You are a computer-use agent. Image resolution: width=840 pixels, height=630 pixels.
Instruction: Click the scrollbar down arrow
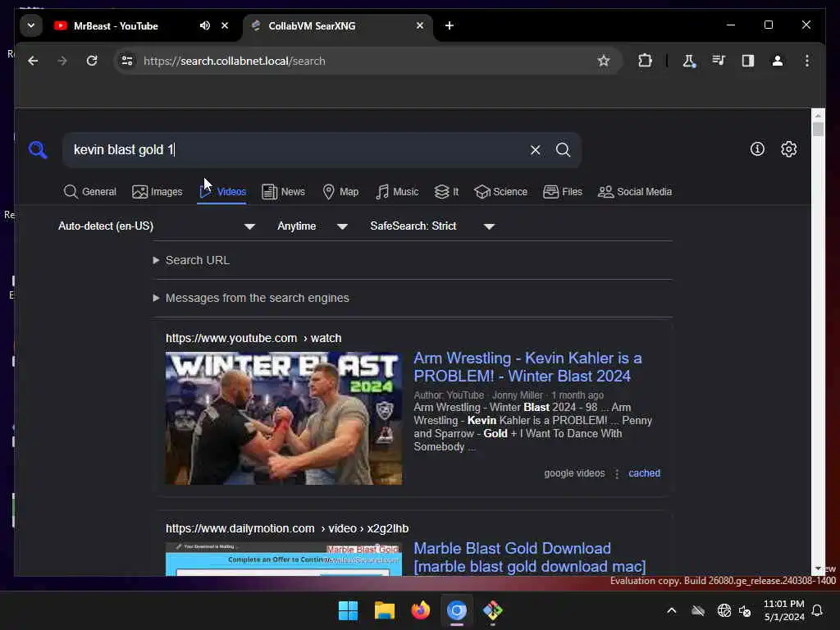[x=818, y=568]
